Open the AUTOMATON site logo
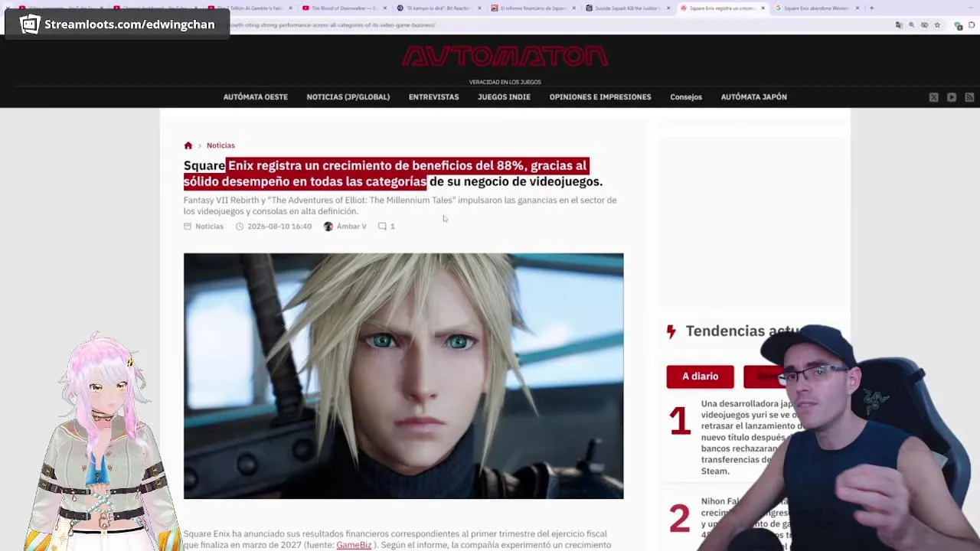980x551 pixels. [x=505, y=56]
